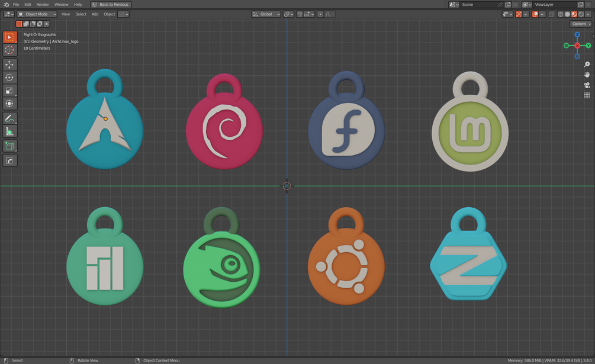Select the Measure tool
This screenshot has height=364, width=595.
9,131
